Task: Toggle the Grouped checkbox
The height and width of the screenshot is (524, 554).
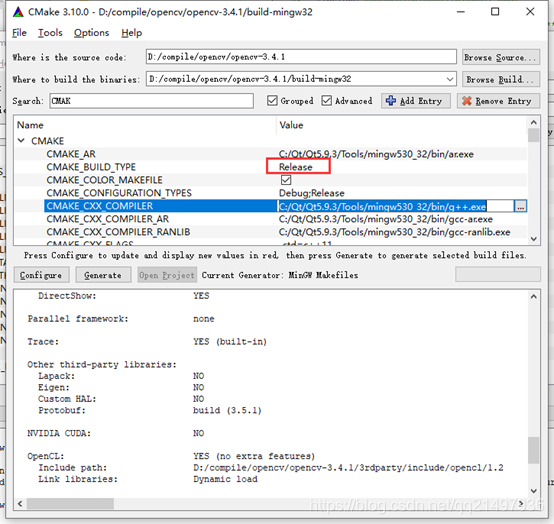Action: click(272, 101)
